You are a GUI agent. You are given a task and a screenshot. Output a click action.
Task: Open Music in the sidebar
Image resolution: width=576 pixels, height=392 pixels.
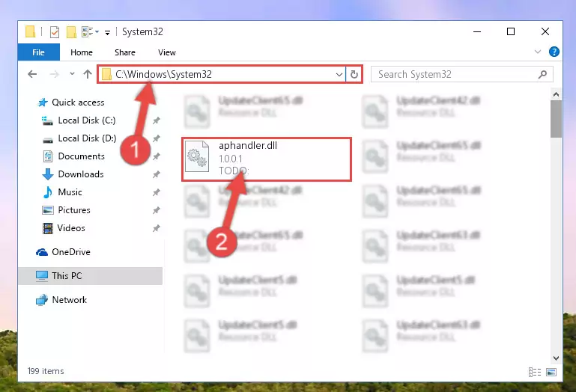[62, 192]
